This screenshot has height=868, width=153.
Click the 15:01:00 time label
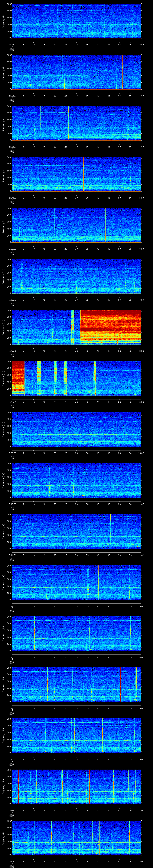12,44
